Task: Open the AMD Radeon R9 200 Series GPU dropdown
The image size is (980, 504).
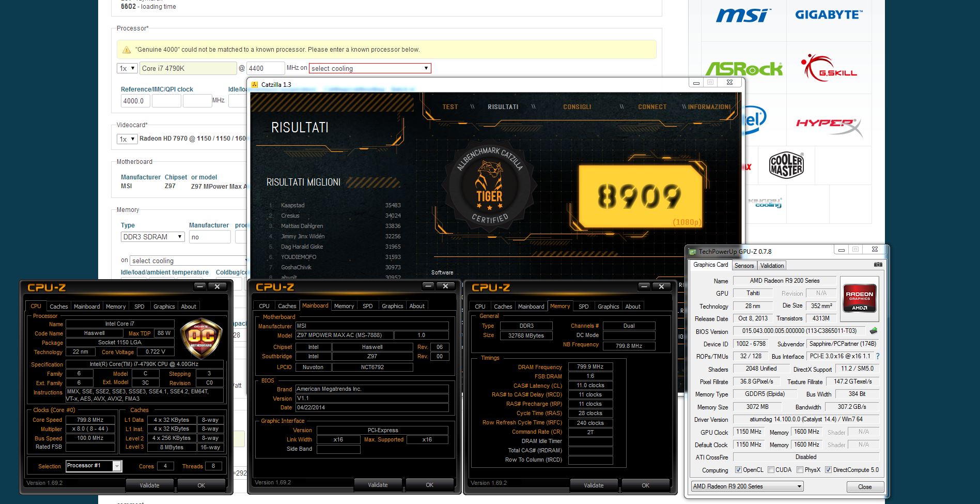Action: pyautogui.click(x=747, y=486)
